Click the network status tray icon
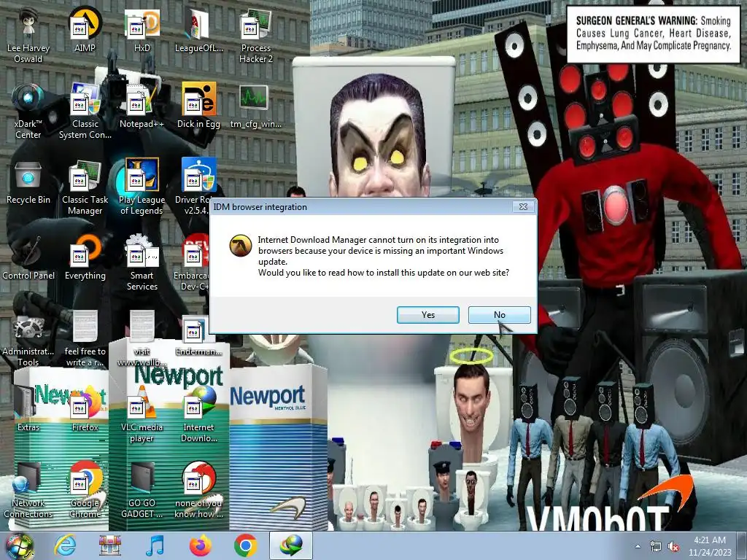This screenshot has height=560, width=747. [x=656, y=547]
